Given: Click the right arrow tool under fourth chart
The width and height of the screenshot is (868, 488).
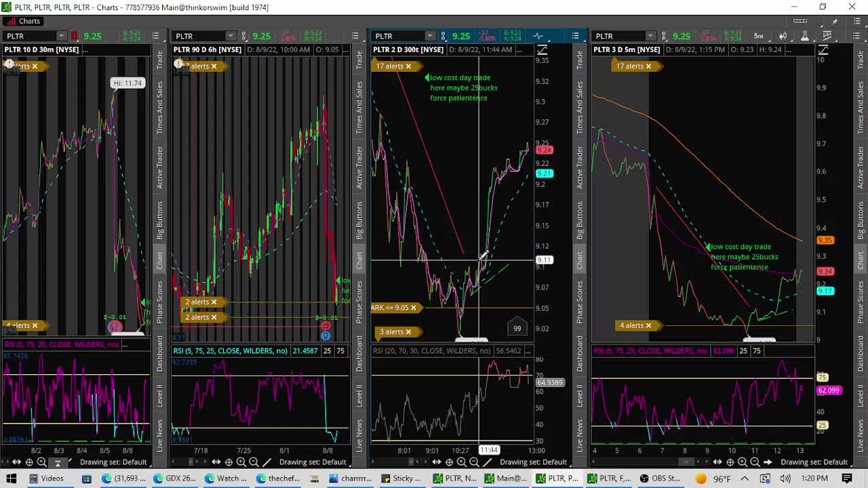Looking at the screenshot, I should click(768, 462).
